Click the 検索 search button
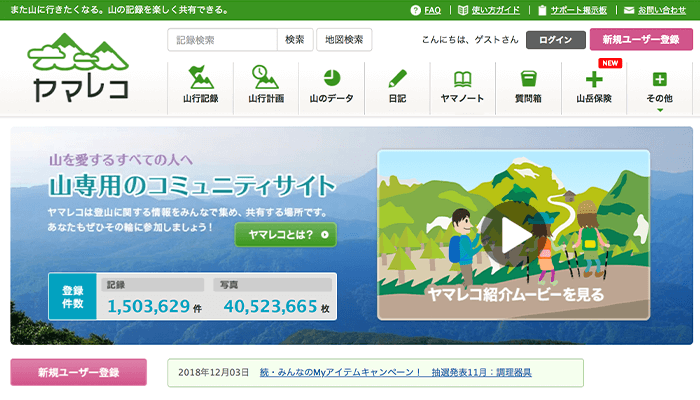 point(295,40)
